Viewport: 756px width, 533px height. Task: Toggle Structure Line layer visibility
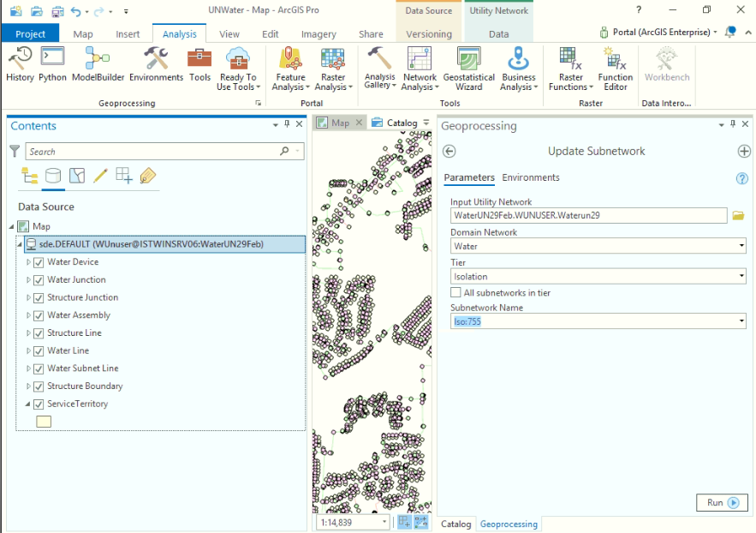point(39,333)
